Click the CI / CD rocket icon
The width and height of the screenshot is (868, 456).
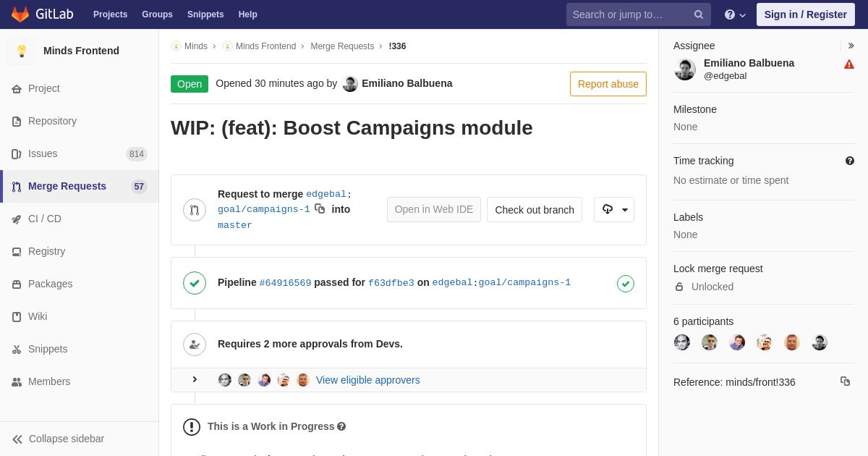point(17,219)
